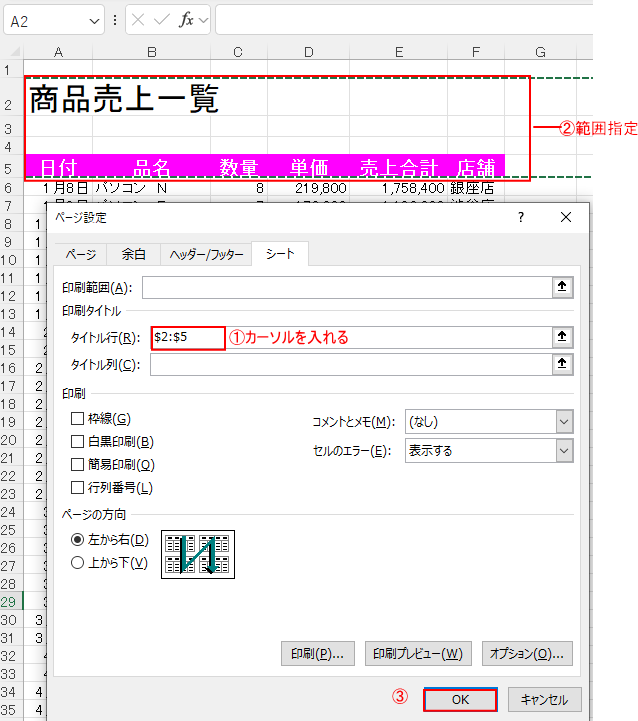Open the Insert Function fx icon
The height and width of the screenshot is (721, 638).
186,20
